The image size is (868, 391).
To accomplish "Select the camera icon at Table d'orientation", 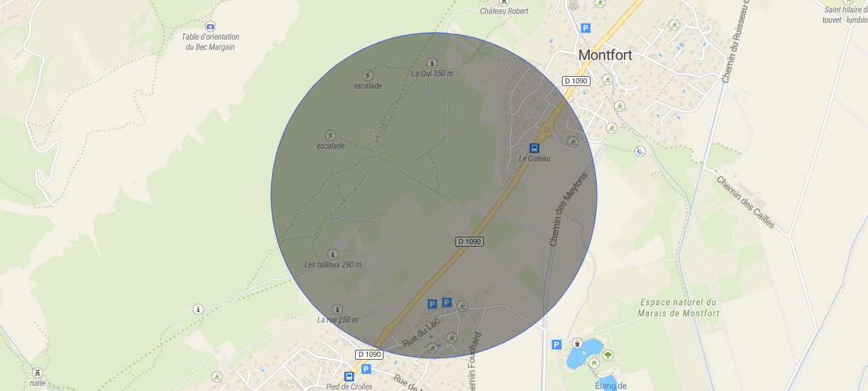I will (x=210, y=26).
